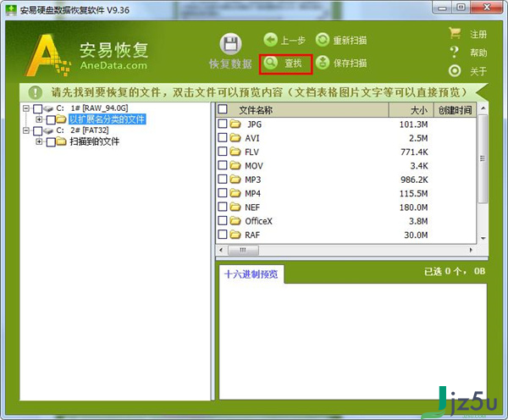Viewport: 508px width, 420px height.
Task: Click the AVI folder icon
Action: point(235,138)
